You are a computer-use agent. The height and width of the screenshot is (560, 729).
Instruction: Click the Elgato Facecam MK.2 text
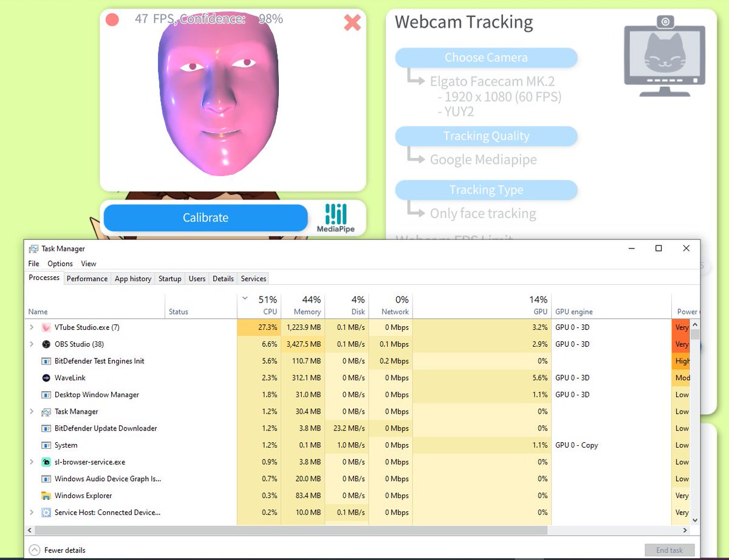pos(492,81)
